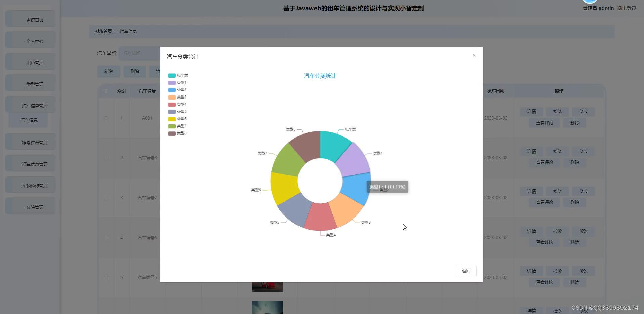Image resolution: width=644 pixels, height=314 pixels.
Task: Expand 用户管理 in the sidebar
Action: click(x=30, y=62)
